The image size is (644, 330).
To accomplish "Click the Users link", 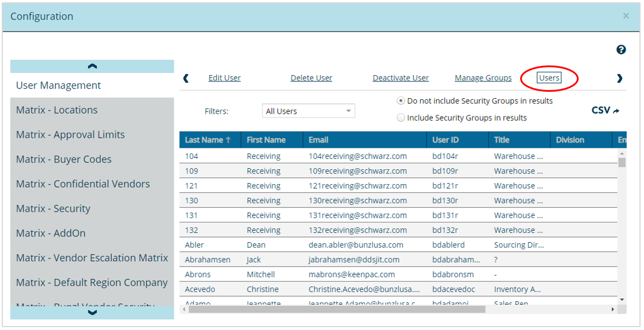I will (549, 78).
